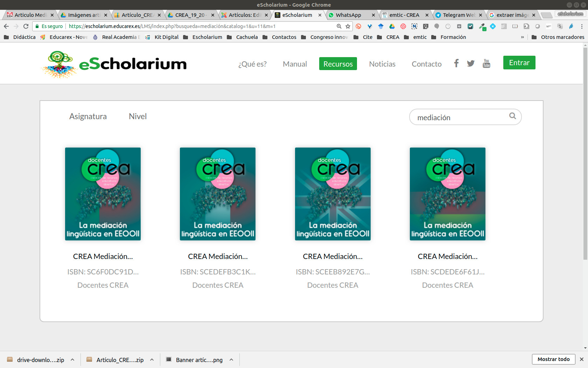
Task: Click the Dropbox-like blue diamond extension icon
Action: (493, 26)
